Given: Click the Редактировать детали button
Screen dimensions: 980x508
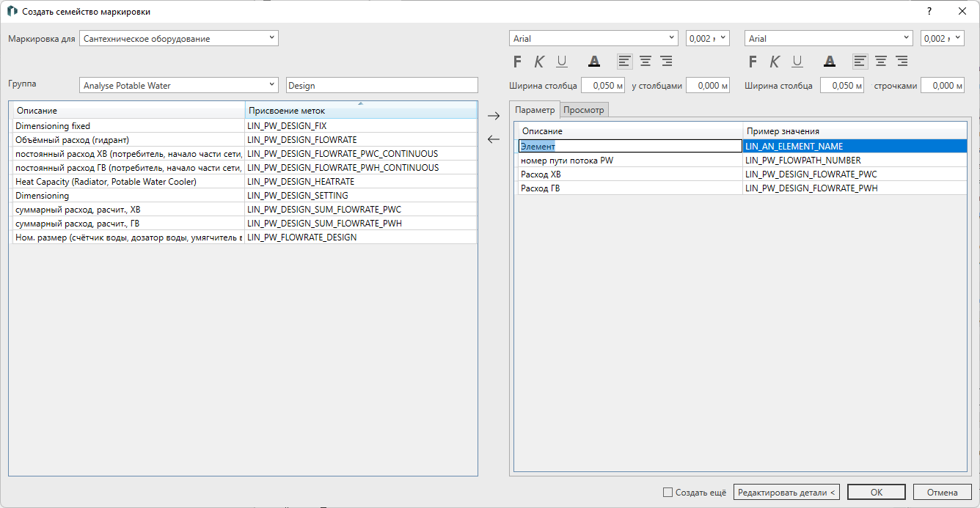Looking at the screenshot, I should 787,493.
